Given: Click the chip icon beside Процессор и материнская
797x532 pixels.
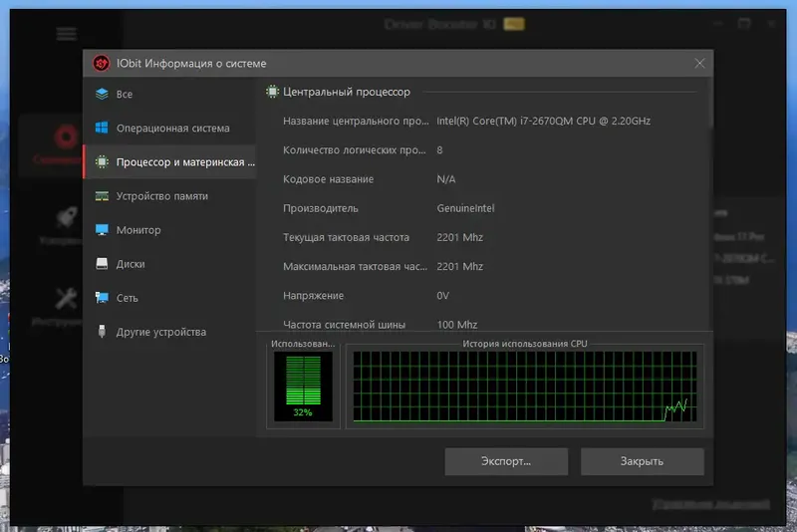Looking at the screenshot, I should click(x=102, y=161).
